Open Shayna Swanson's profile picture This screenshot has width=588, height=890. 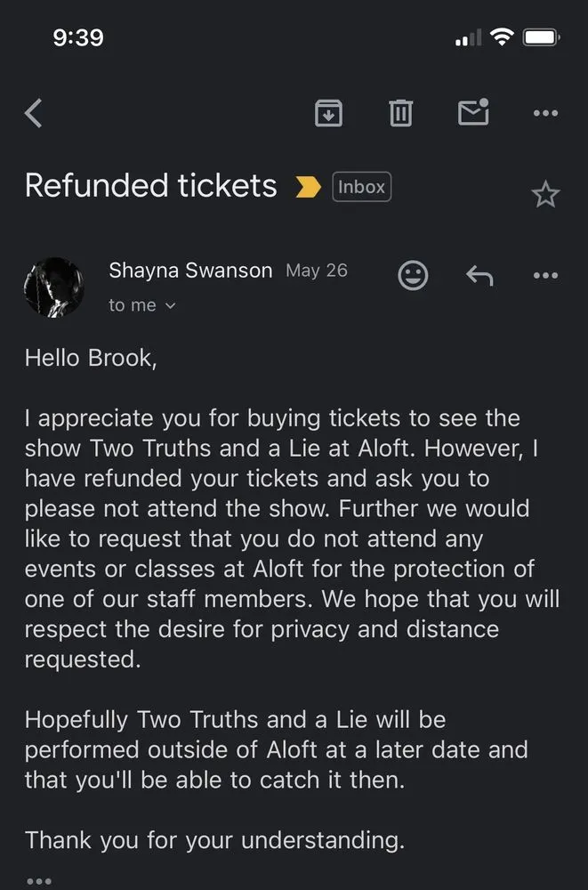point(54,287)
